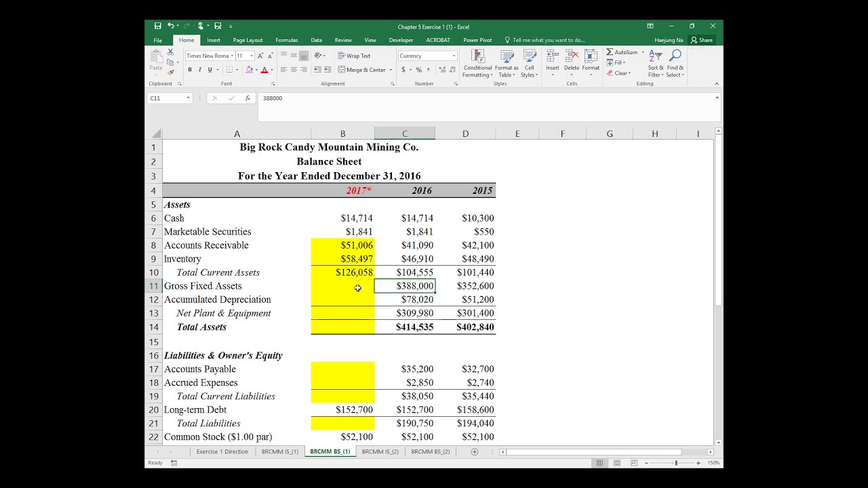Click the red font color button
Viewport: 868px width, 488px height.
(x=264, y=70)
